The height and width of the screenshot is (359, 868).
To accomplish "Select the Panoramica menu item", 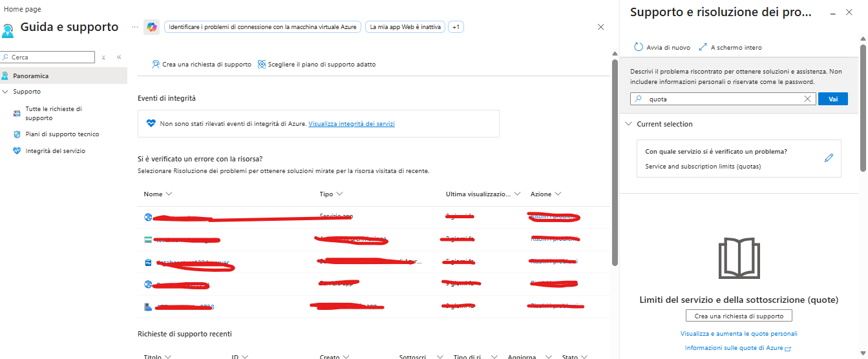I will [x=63, y=76].
